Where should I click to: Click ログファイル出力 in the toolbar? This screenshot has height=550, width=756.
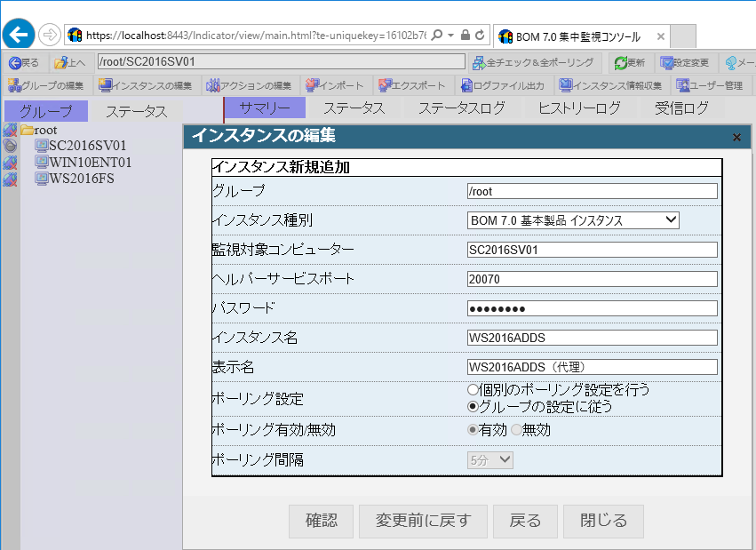coord(503,86)
